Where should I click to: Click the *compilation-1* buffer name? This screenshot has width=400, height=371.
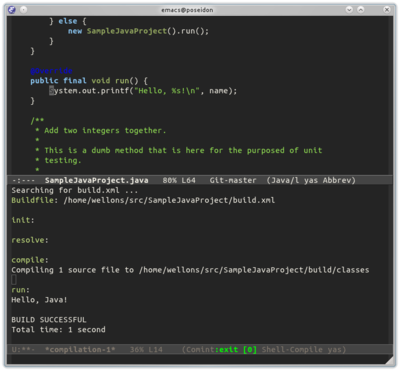[80, 349]
